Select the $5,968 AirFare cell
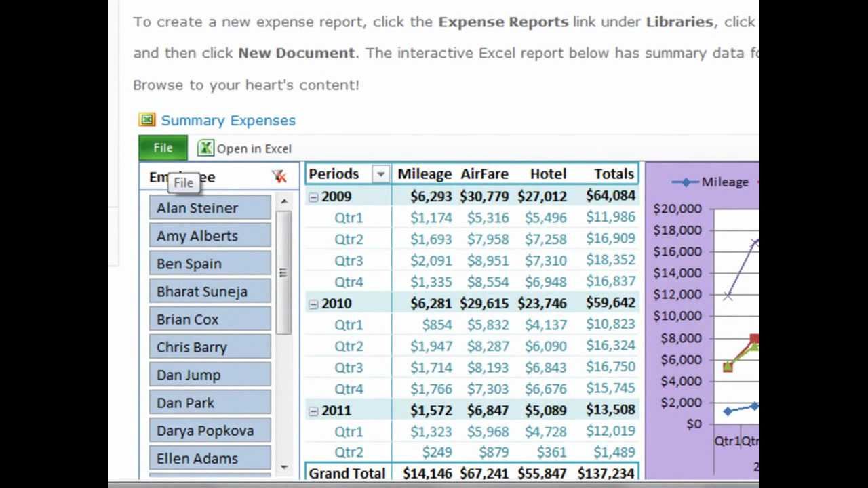868x488 pixels. [488, 431]
